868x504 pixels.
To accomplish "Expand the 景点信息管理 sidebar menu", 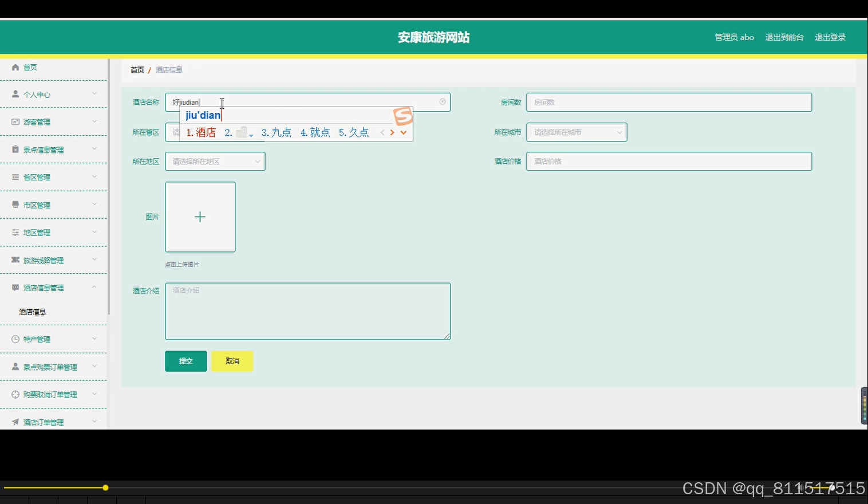I will (x=94, y=148).
